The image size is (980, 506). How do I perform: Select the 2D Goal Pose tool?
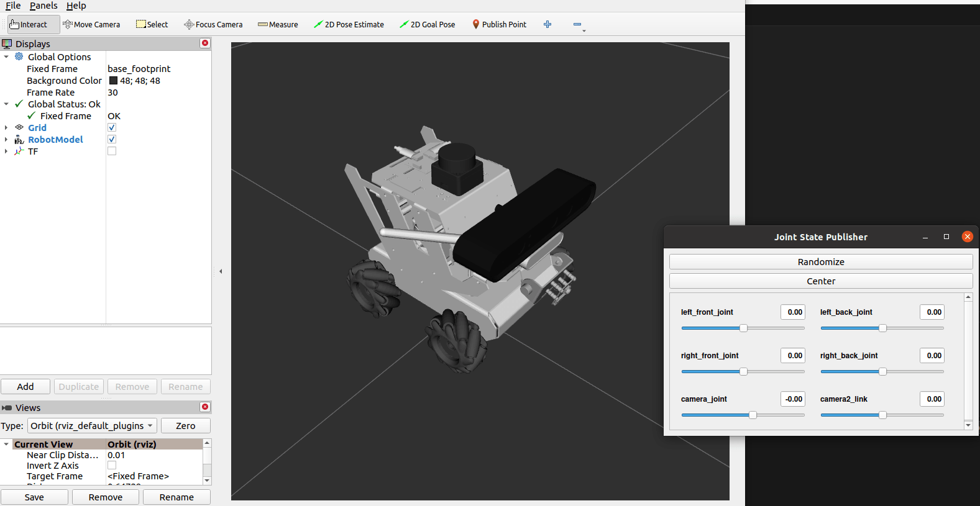[428, 25]
